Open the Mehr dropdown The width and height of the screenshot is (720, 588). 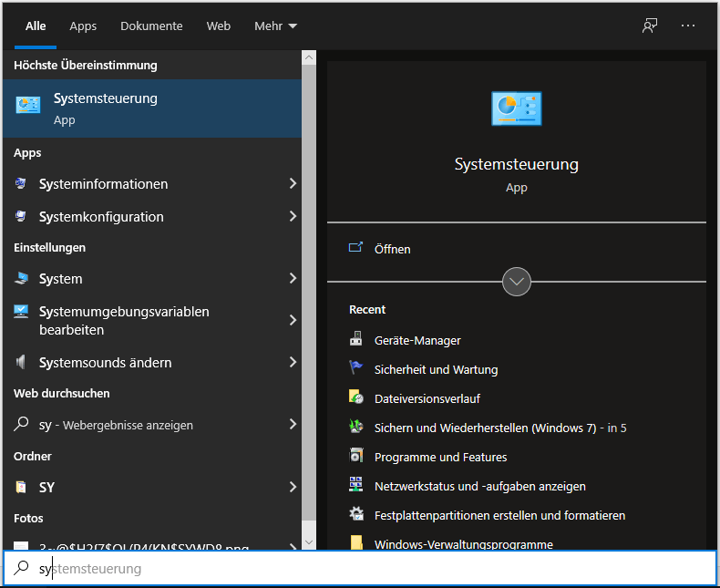pos(275,26)
